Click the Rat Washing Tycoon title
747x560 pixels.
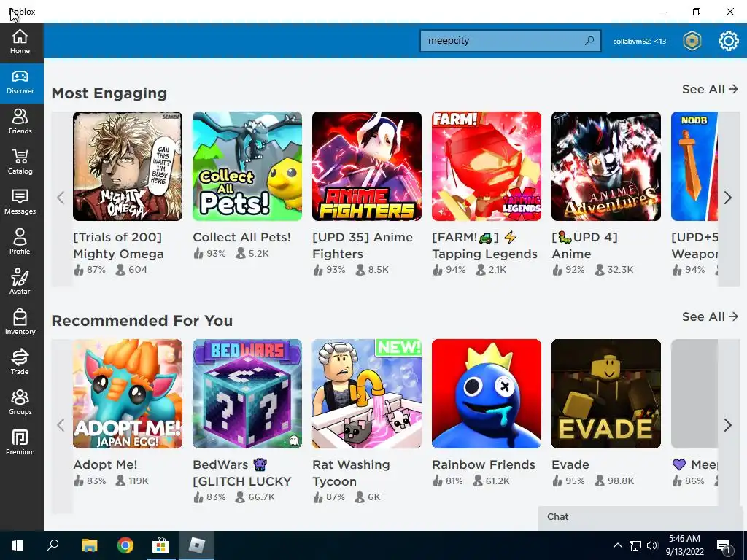pyautogui.click(x=351, y=472)
